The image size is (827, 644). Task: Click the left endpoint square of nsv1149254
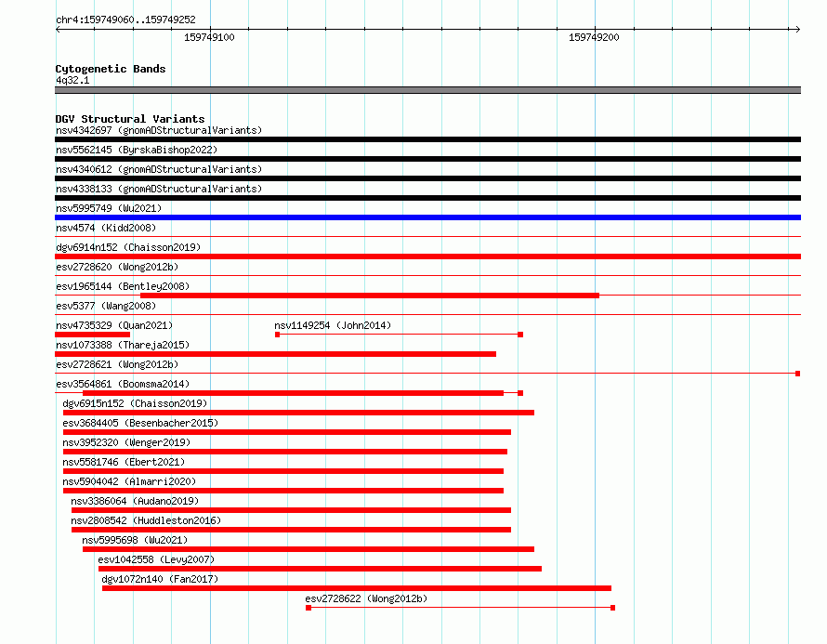point(278,335)
